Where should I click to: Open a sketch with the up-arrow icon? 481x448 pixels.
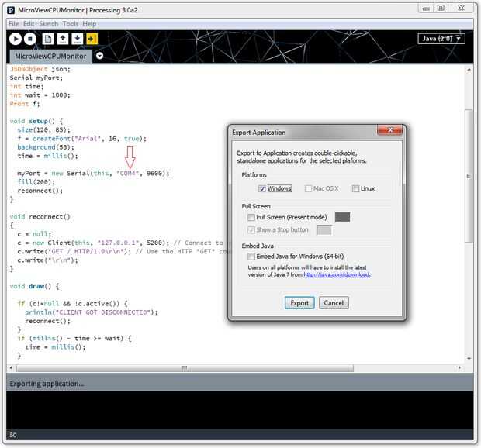click(x=63, y=39)
